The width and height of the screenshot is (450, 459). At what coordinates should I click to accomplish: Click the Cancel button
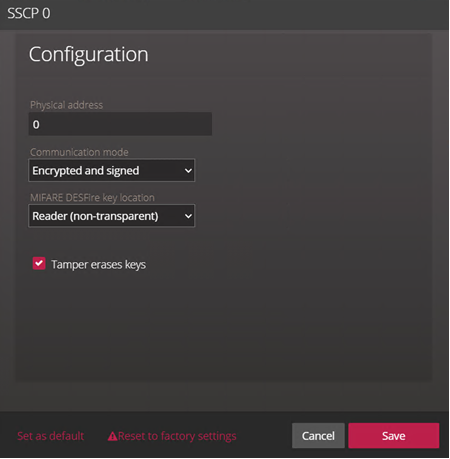(x=318, y=436)
